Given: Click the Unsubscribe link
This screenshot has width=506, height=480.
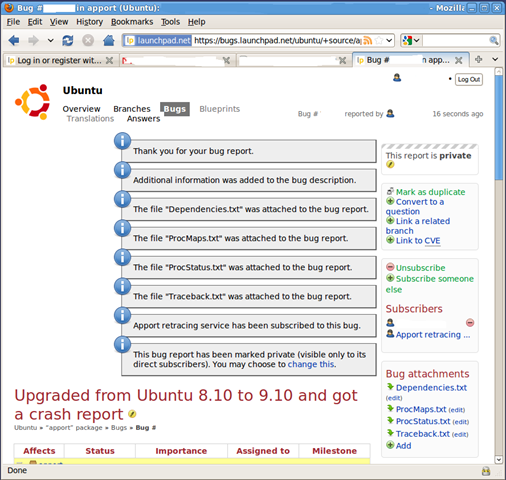Looking at the screenshot, I should pos(420,268).
